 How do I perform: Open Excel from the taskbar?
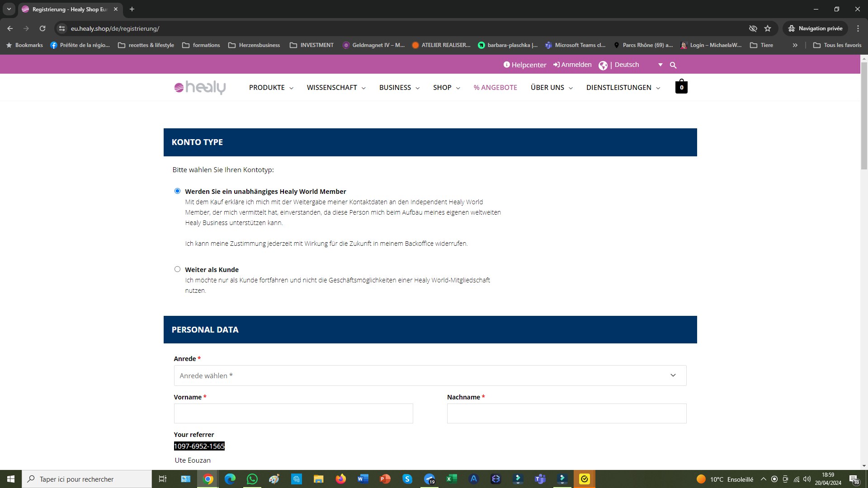point(452,479)
